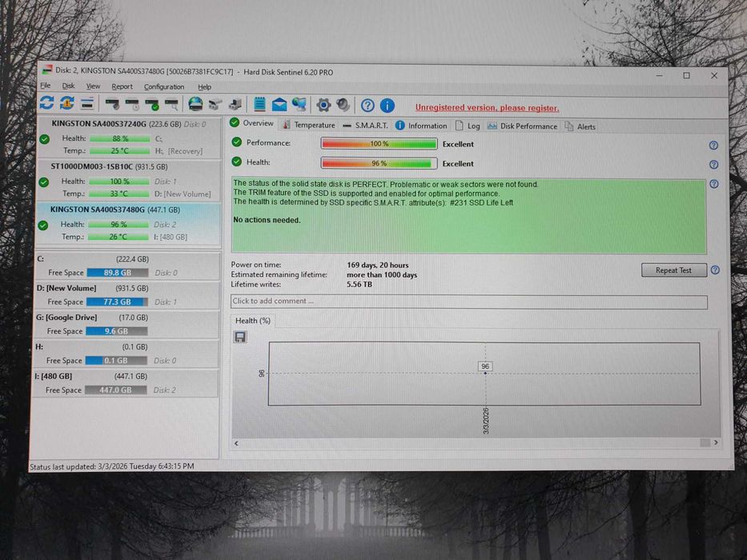
Task: Open the gear settings toolbar icon
Action: 323,105
